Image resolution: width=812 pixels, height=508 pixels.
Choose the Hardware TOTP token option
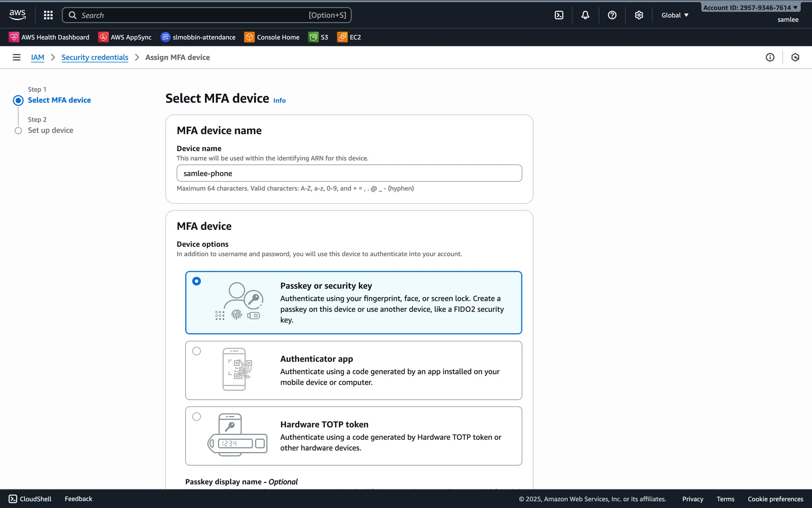pyautogui.click(x=197, y=417)
